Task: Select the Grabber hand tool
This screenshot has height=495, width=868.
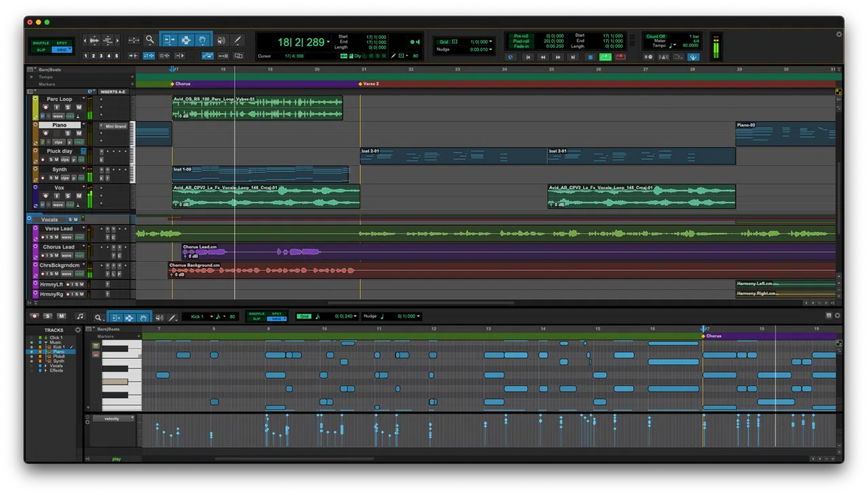Action: (203, 40)
